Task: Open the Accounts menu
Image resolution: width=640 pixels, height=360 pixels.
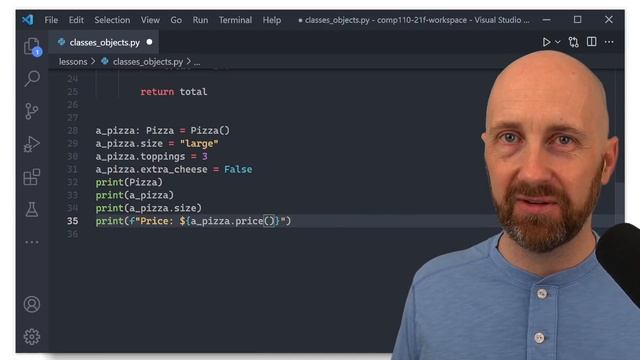Action: pos(32,304)
